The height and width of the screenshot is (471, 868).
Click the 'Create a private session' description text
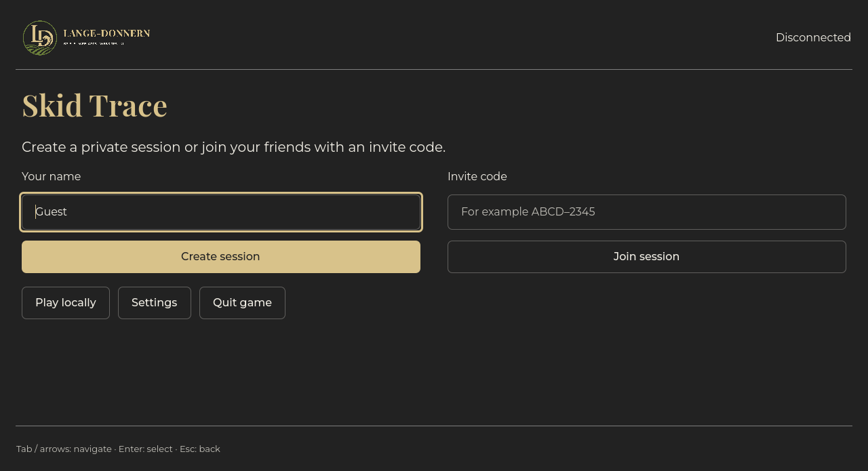tap(233, 147)
